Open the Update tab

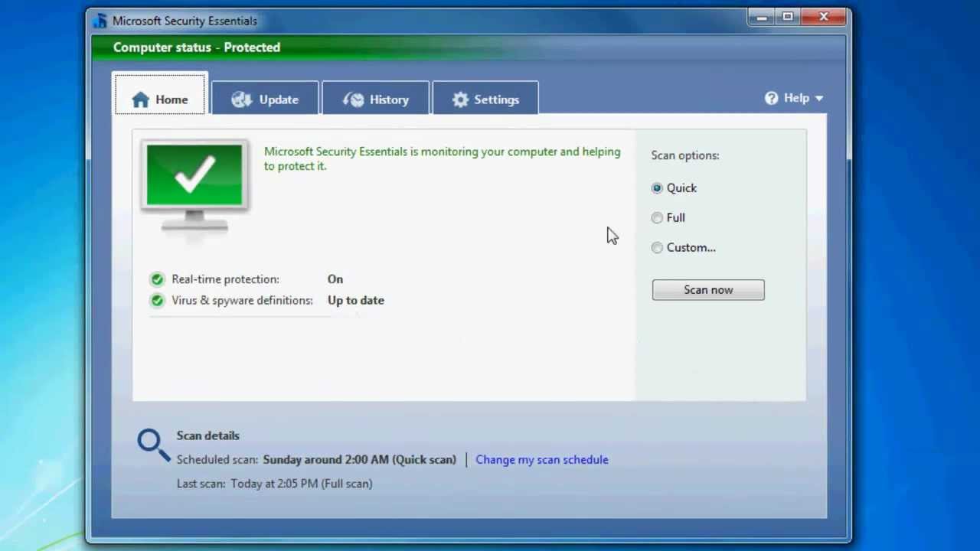[265, 98]
